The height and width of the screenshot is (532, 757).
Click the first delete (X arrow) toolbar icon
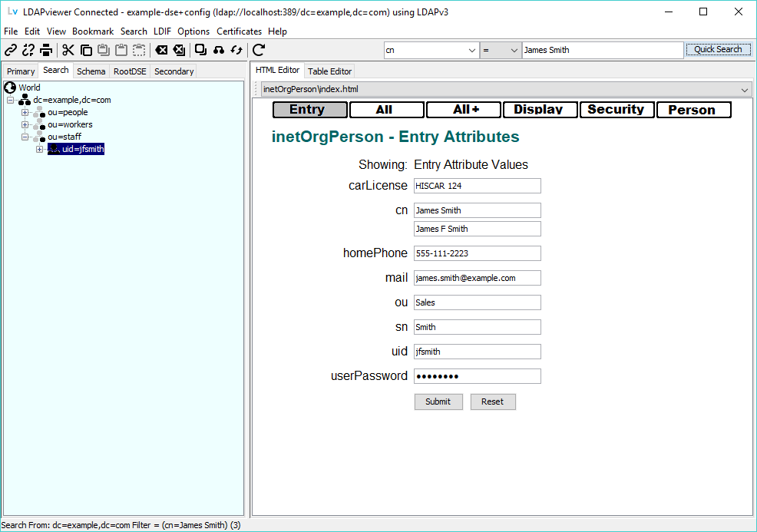coord(161,51)
